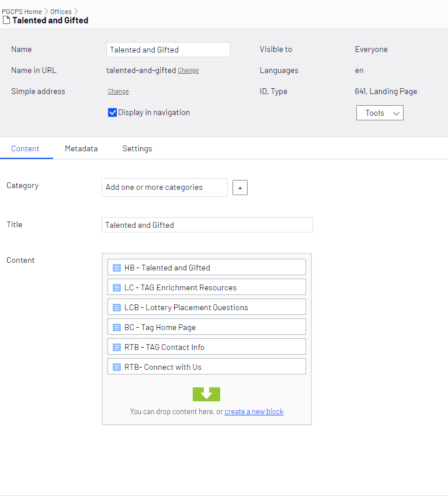This screenshot has width=448, height=496.
Task: Click the block icon for RTB - TAG Contact Info
Action: coord(116,347)
